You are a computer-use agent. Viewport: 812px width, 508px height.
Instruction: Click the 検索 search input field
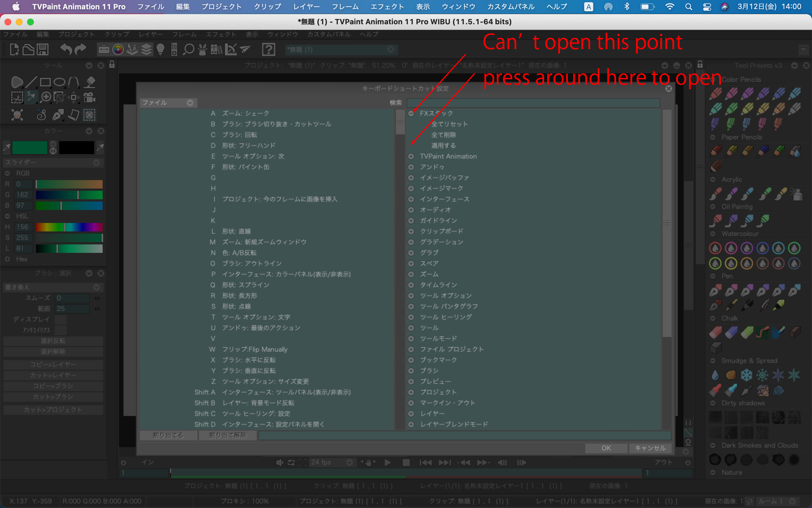pyautogui.click(x=533, y=102)
